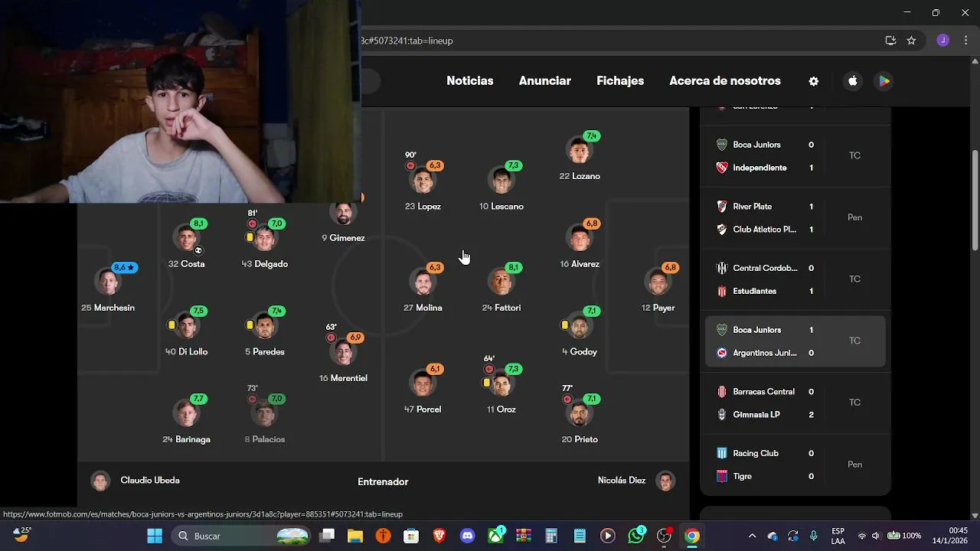Select goalkeeper 12 Payer
This screenshot has height=551, width=980.
click(658, 289)
